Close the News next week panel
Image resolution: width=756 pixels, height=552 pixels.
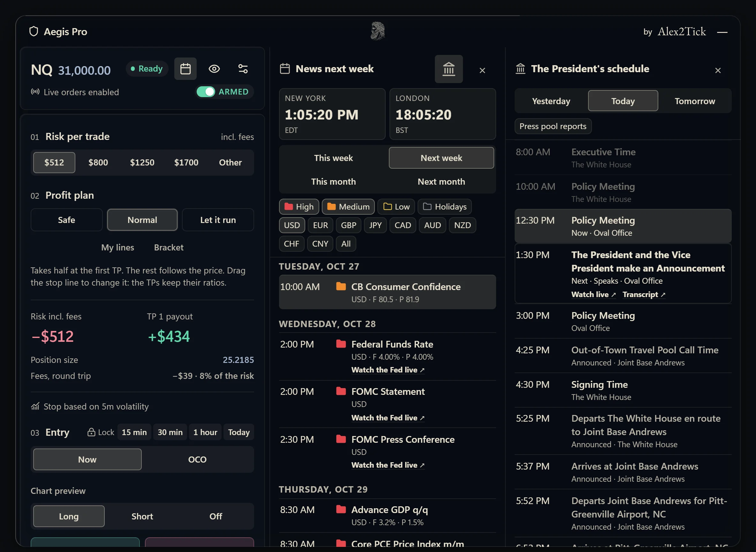[x=482, y=71]
